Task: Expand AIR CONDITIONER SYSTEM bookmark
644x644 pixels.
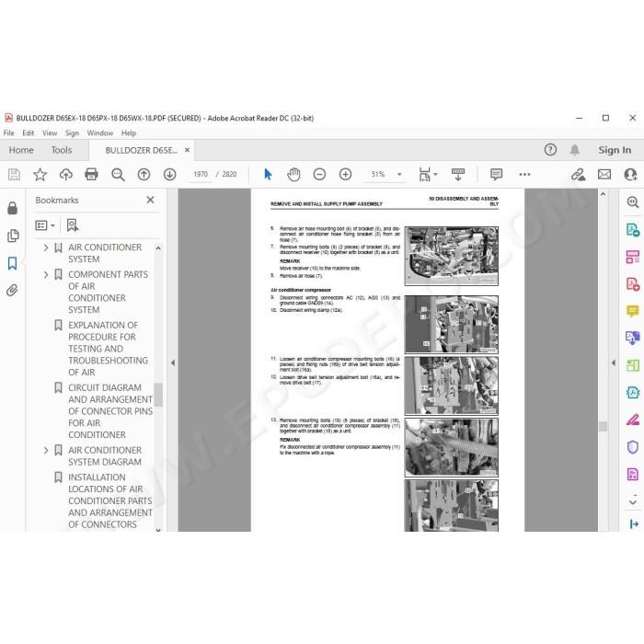Action: click(46, 247)
